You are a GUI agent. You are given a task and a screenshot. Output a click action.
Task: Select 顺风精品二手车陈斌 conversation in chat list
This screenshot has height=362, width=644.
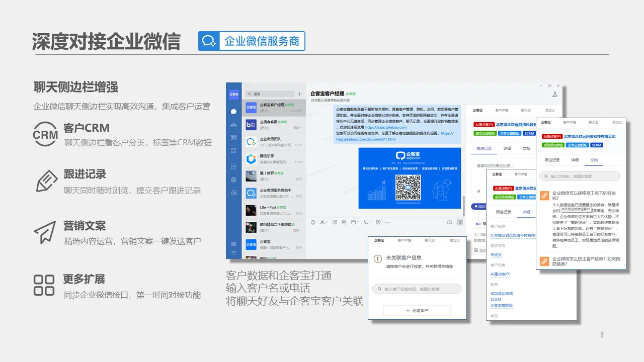[x=274, y=227]
